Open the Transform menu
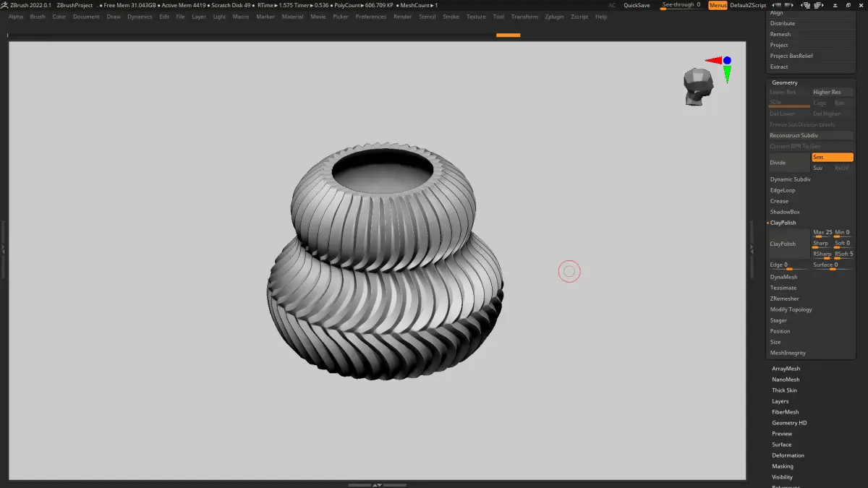Viewport: 868px width, 488px height. click(524, 17)
